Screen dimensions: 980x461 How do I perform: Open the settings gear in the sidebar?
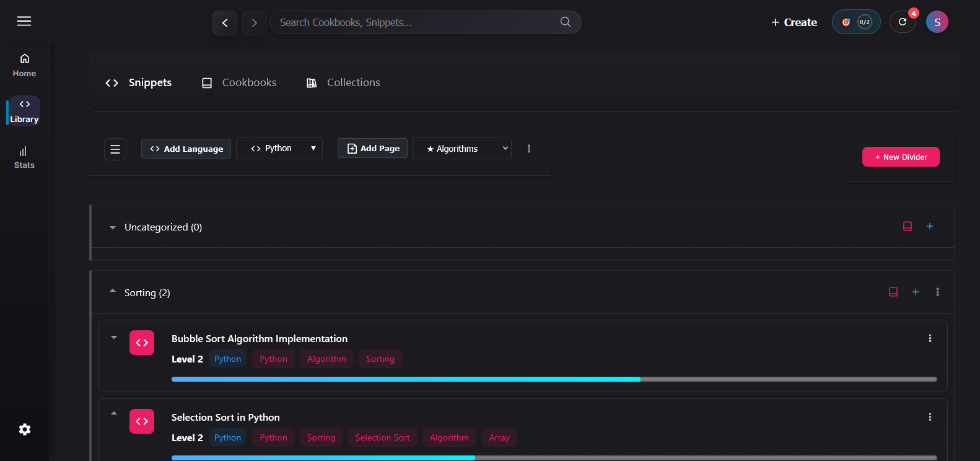[x=25, y=429]
